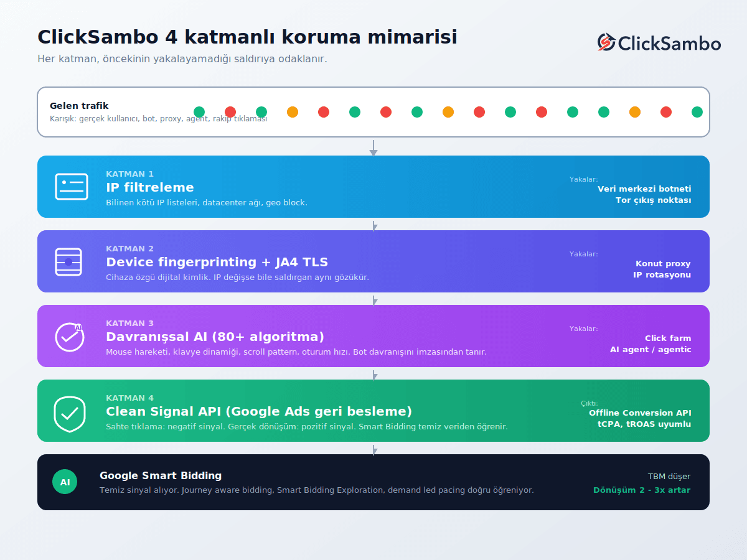The image size is (747, 560).
Task: Select the Device fingerprinting layer icon
Action: click(x=68, y=261)
